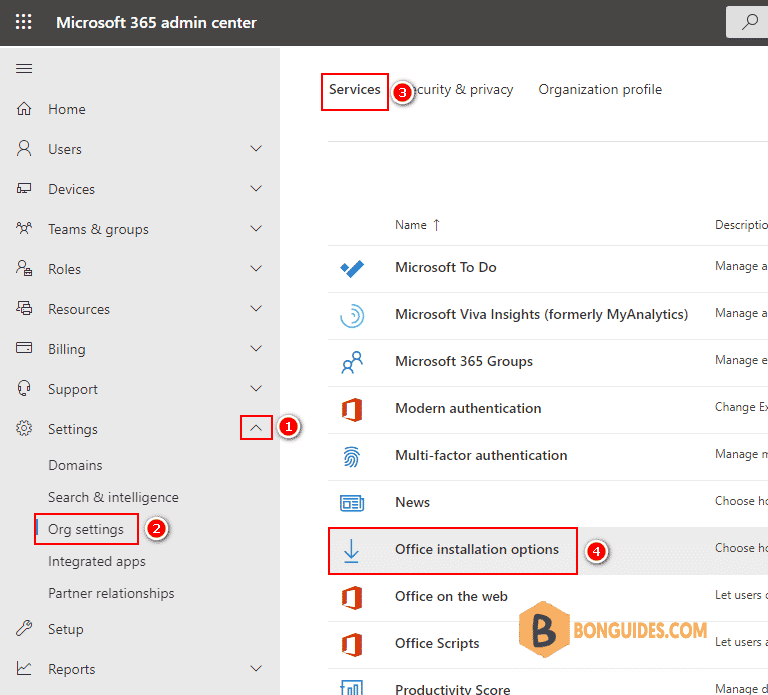The image size is (768, 695).
Task: Open Search & intelligence settings
Action: click(x=113, y=497)
